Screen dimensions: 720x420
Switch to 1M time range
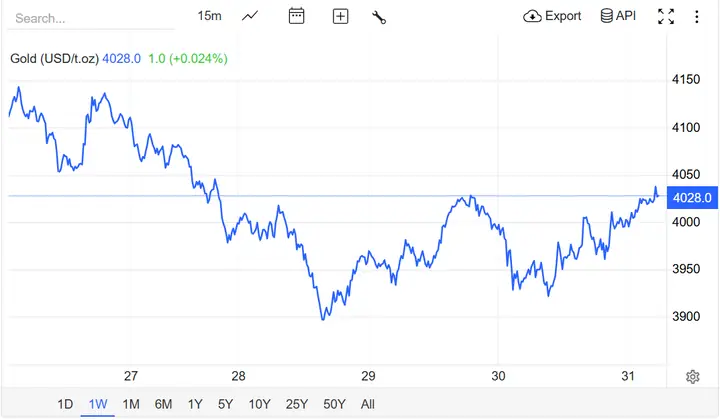131,404
